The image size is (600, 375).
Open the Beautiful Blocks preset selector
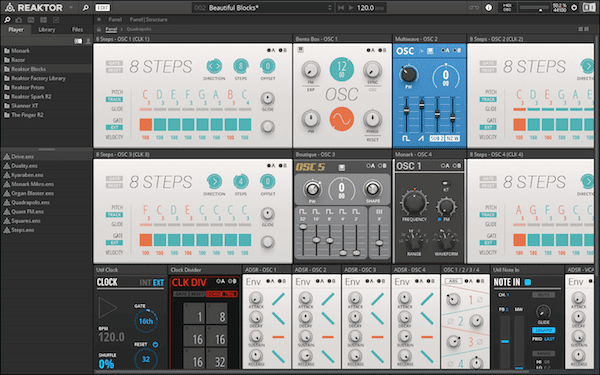click(263, 8)
